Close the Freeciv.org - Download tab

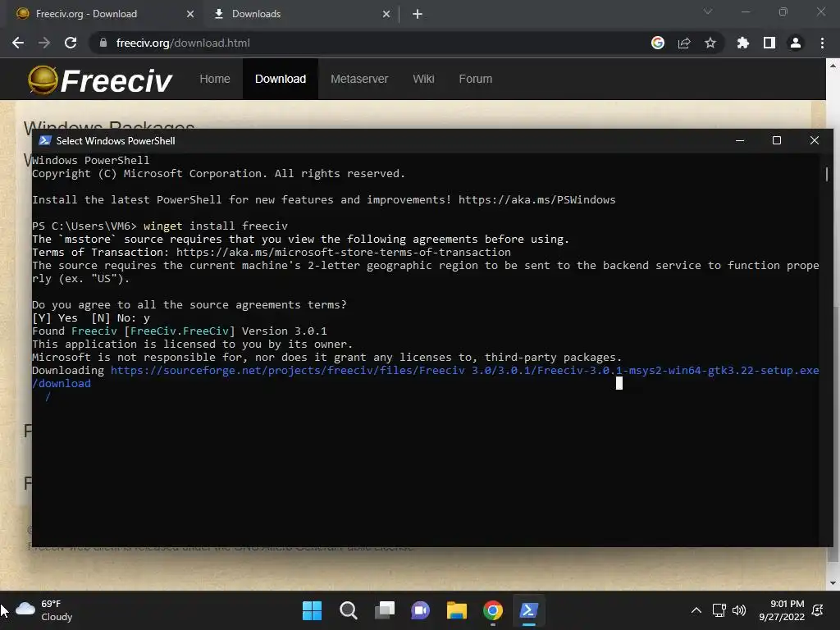pyautogui.click(x=190, y=15)
